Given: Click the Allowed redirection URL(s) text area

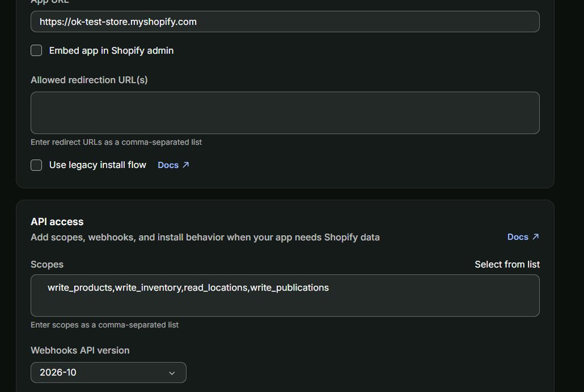Looking at the screenshot, I should click(285, 113).
